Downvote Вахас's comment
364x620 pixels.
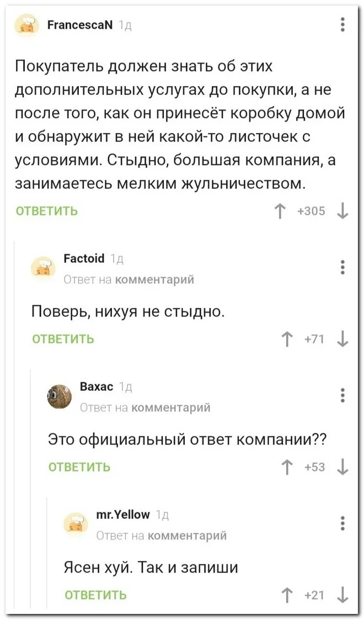pyautogui.click(x=342, y=467)
